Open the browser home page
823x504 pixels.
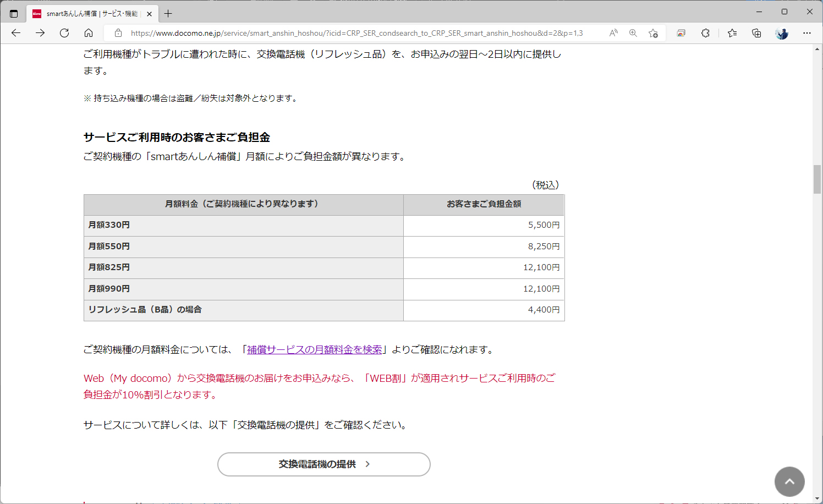(x=89, y=33)
